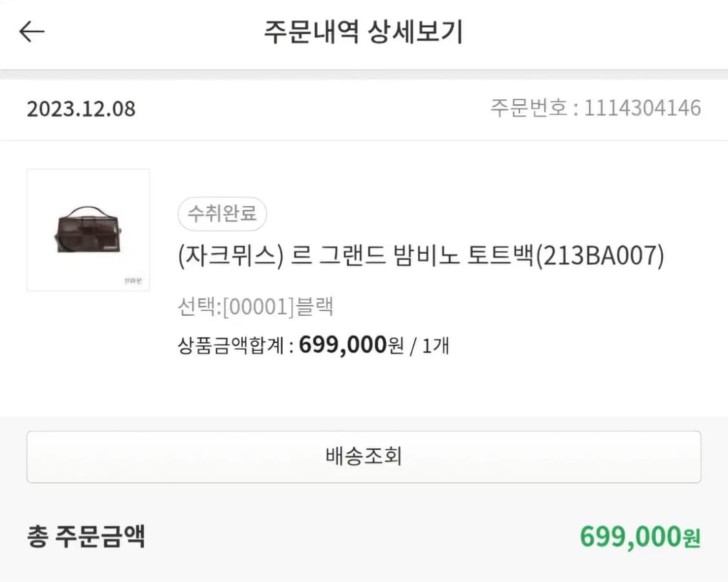This screenshot has width=728, height=582.
Task: Tap the receipt-complete status indicator
Action: (222, 214)
